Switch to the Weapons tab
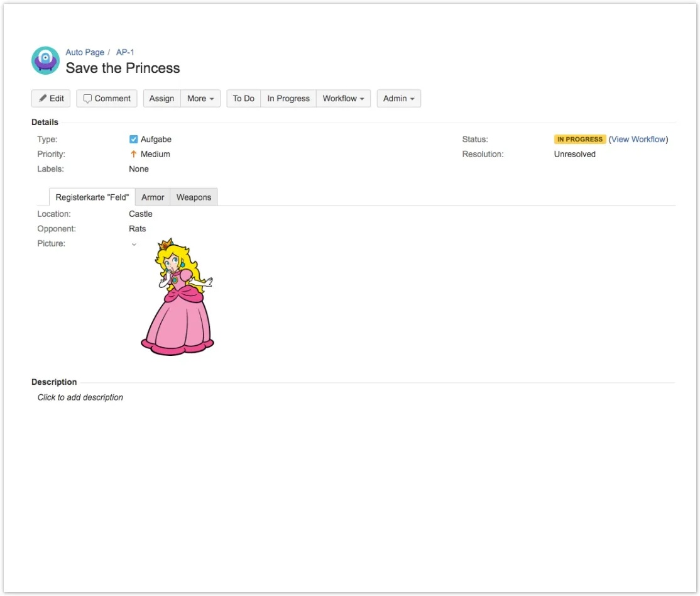 pyautogui.click(x=194, y=197)
